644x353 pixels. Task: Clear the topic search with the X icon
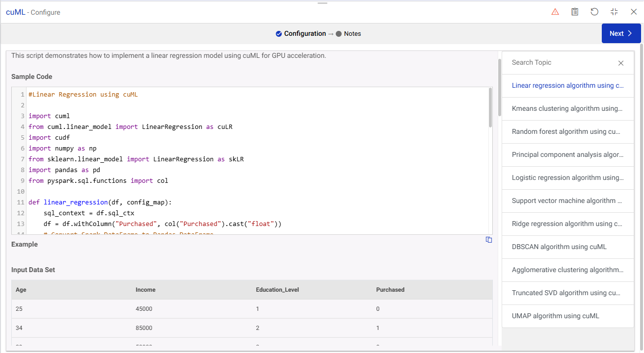point(620,63)
